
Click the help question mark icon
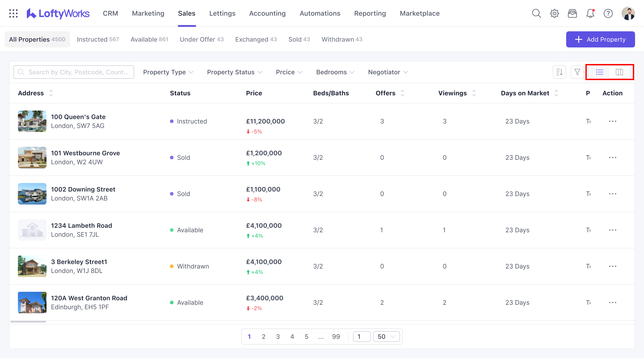pos(608,13)
